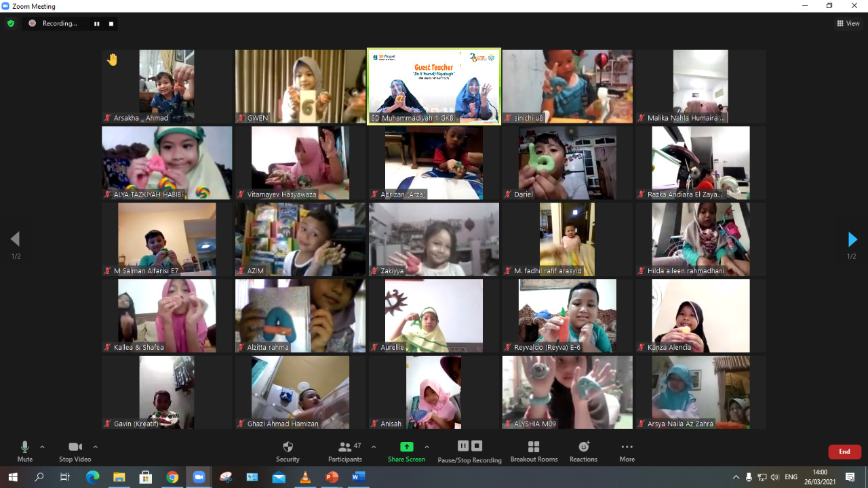
Task: Select Kanza Alencia video tile
Action: [701, 316]
